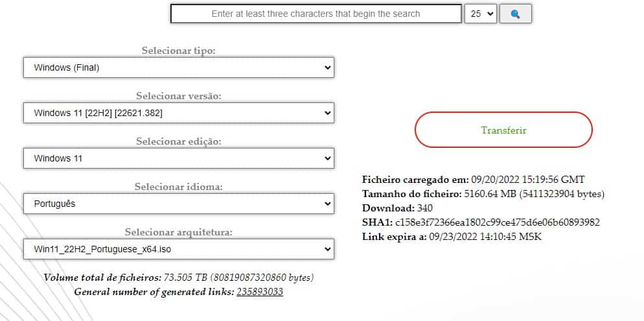This screenshot has width=644, height=321.
Task: Click the Selecionar tipo label
Action: click(179, 51)
